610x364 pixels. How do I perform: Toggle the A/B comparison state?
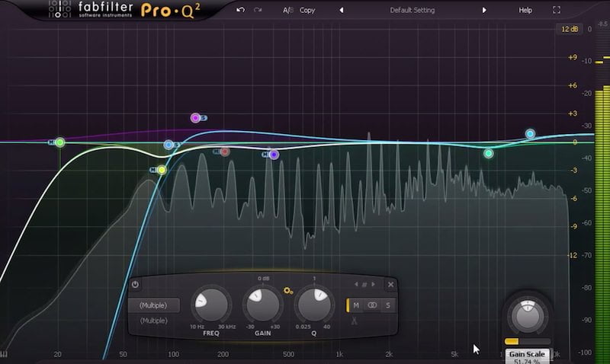(288, 10)
